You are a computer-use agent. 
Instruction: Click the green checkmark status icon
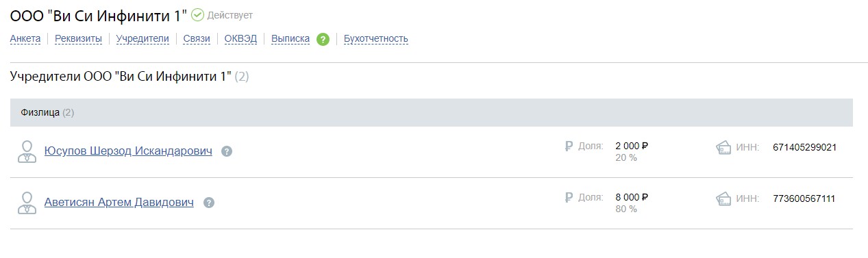point(197,14)
